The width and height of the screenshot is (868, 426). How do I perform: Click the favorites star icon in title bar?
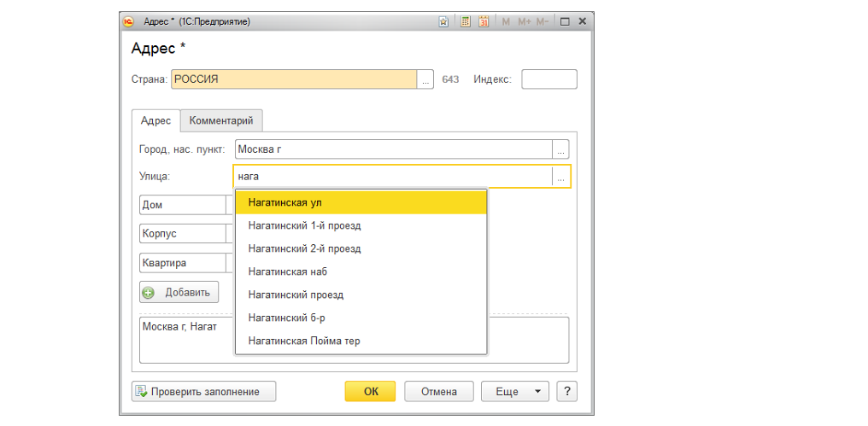pos(443,22)
